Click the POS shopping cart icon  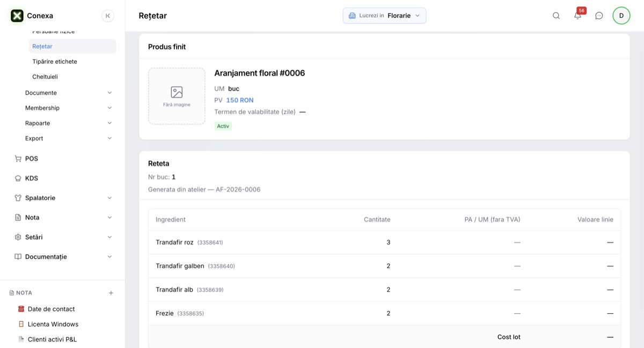(18, 159)
